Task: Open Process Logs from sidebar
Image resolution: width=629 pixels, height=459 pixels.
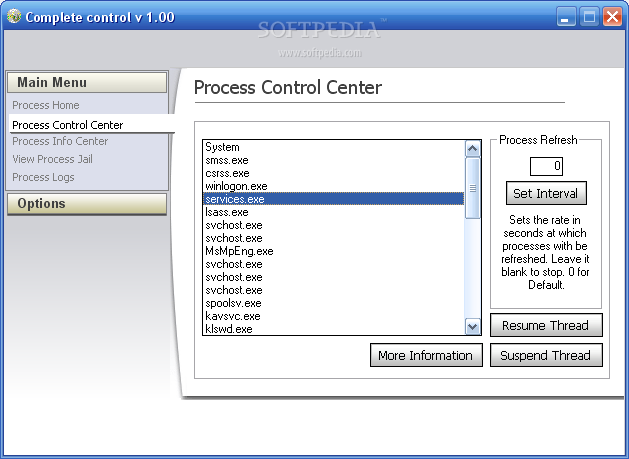Action: pos(43,177)
